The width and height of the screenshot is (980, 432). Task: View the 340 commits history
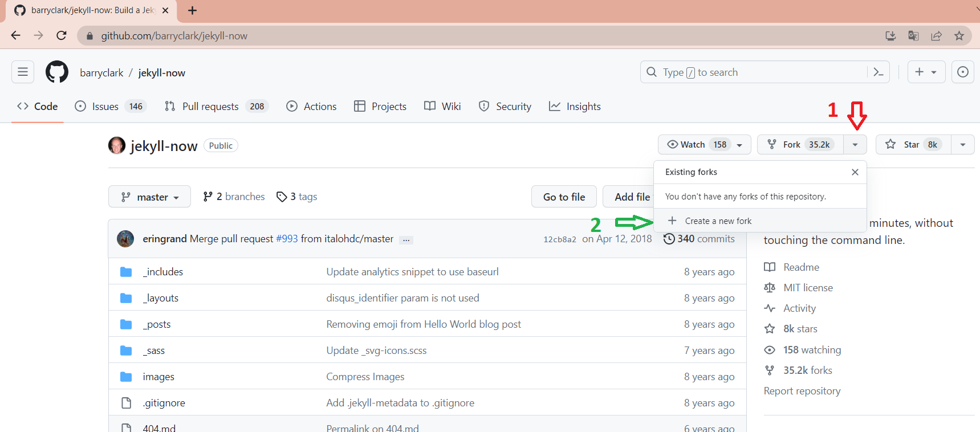point(699,239)
